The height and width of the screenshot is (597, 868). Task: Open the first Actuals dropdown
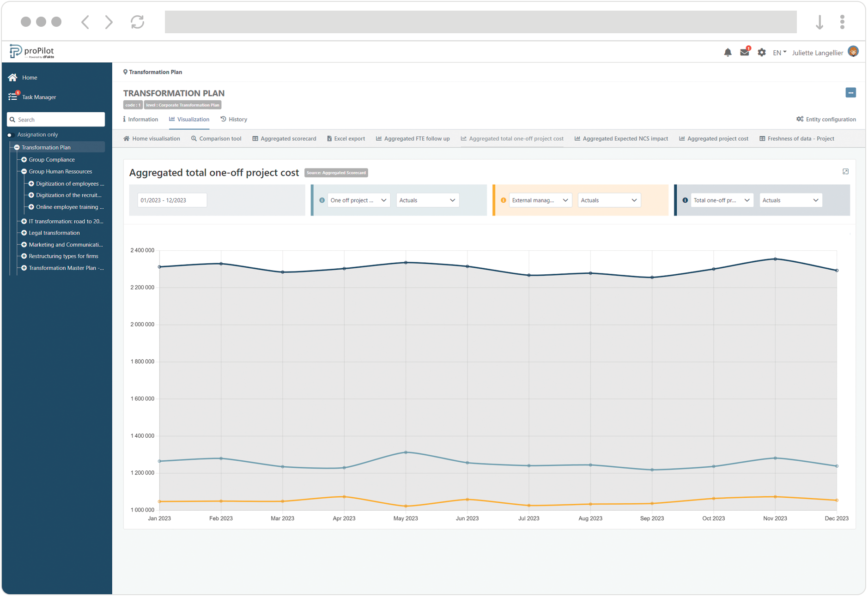pyautogui.click(x=427, y=200)
